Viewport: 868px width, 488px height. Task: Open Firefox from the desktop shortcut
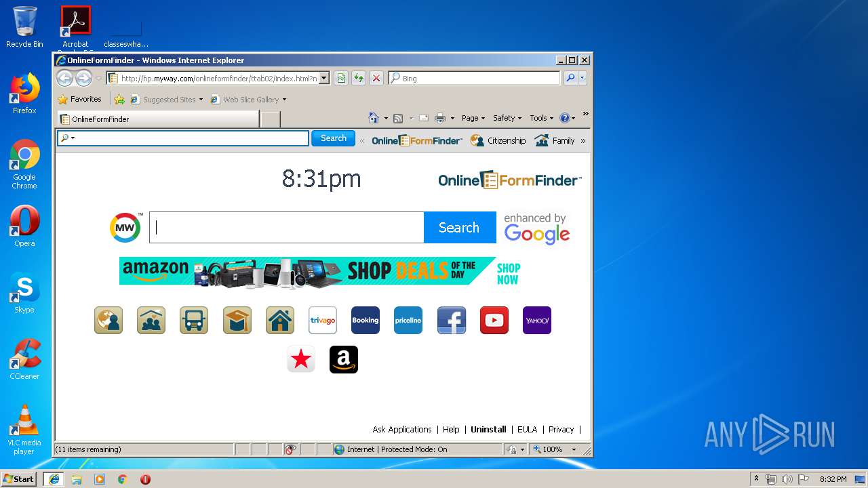click(x=24, y=94)
